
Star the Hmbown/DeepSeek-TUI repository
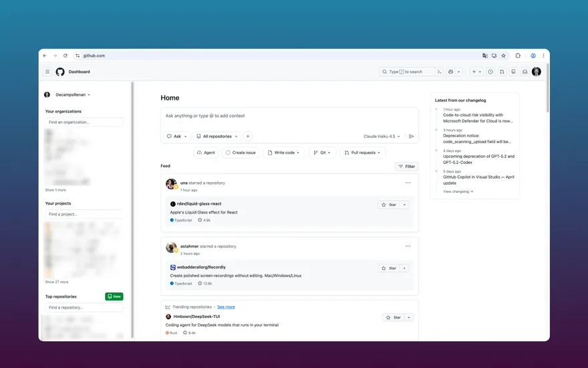(394, 318)
